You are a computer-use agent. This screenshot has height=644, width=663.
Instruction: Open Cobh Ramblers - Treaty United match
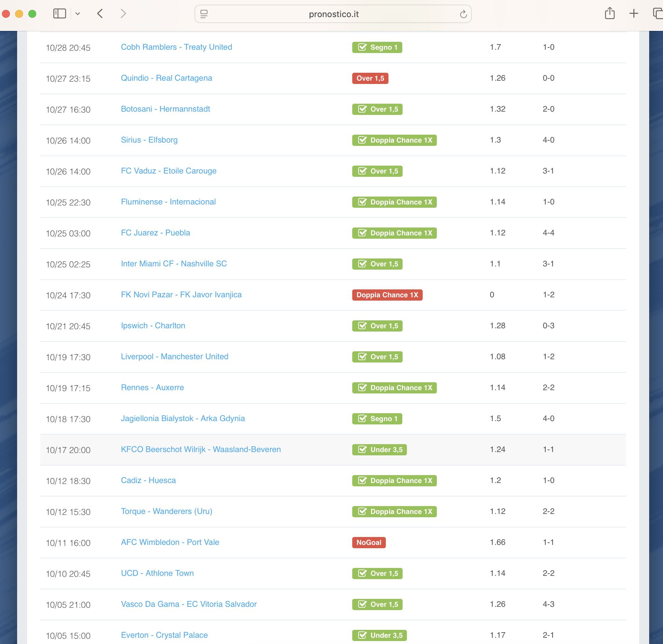(176, 47)
